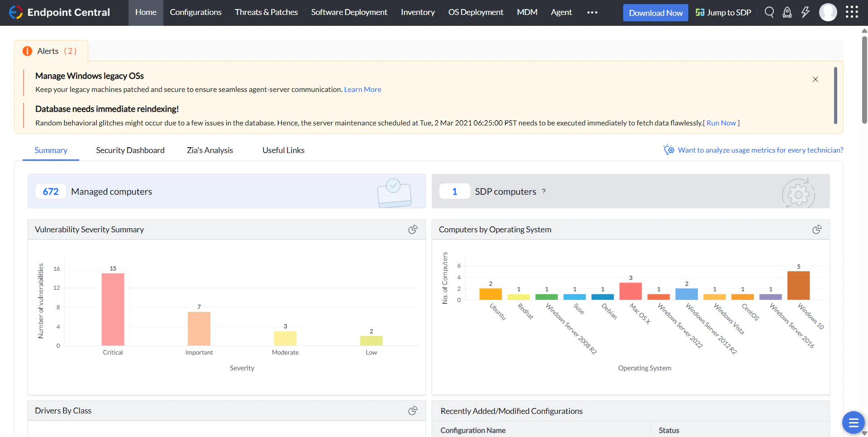Open Computers by Operating System chart options icon
Screen dimensions: 868x437
(817, 230)
